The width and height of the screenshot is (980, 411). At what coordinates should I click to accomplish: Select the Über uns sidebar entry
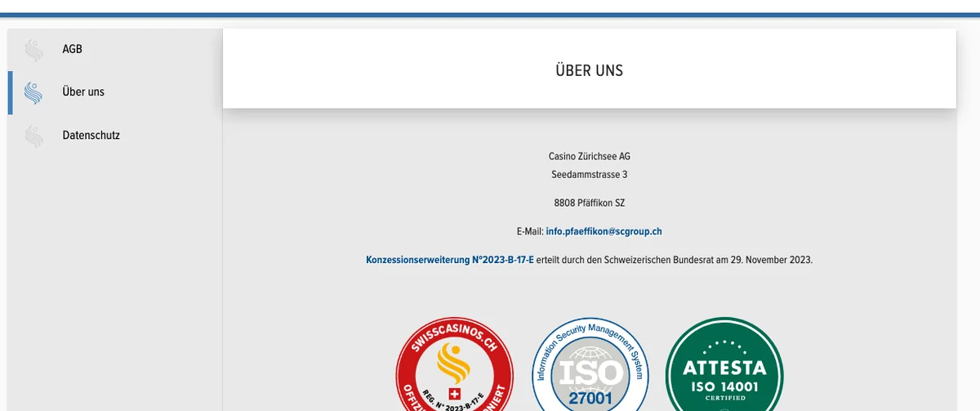click(114, 92)
